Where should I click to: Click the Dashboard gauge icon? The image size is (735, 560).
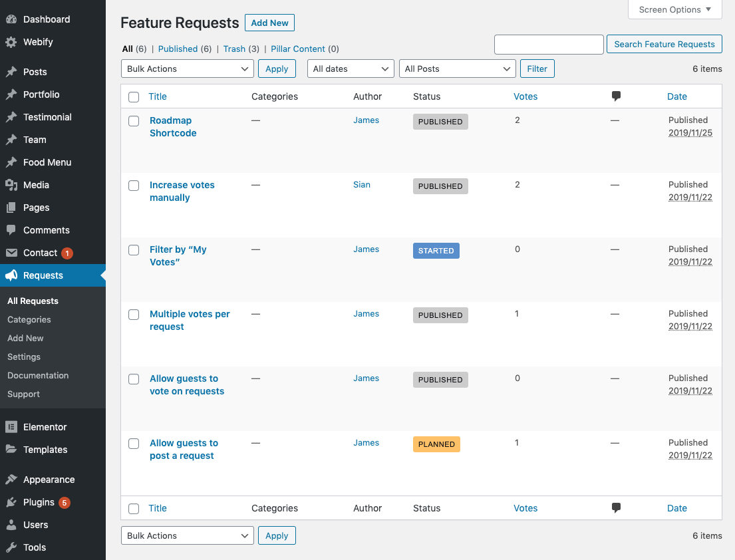11,19
